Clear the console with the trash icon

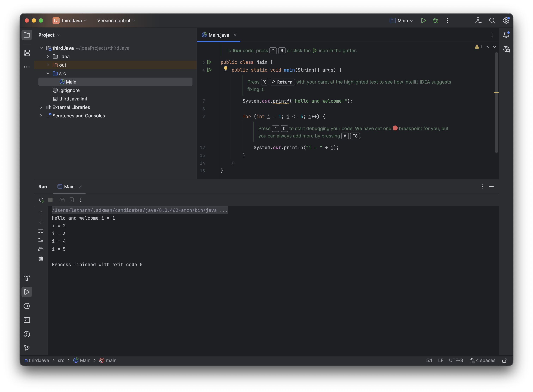[x=41, y=258]
